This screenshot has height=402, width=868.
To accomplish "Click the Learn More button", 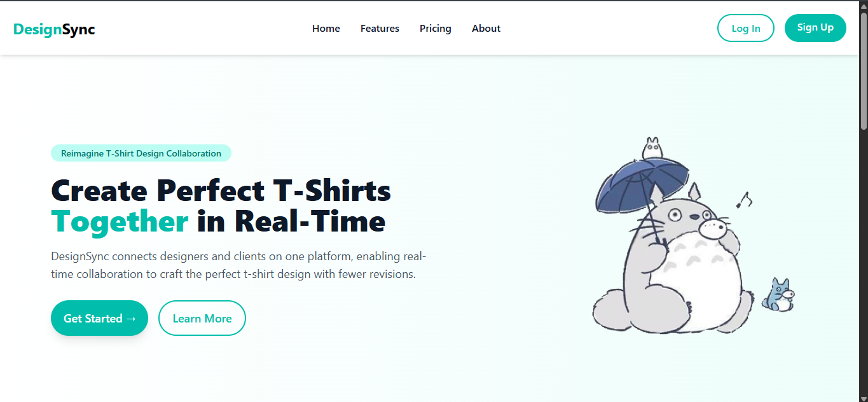I will pyautogui.click(x=202, y=318).
